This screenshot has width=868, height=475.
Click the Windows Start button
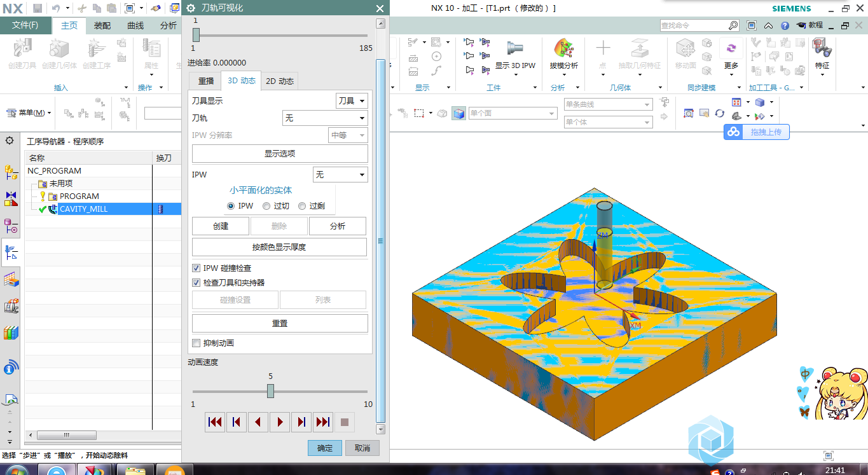click(x=16, y=471)
